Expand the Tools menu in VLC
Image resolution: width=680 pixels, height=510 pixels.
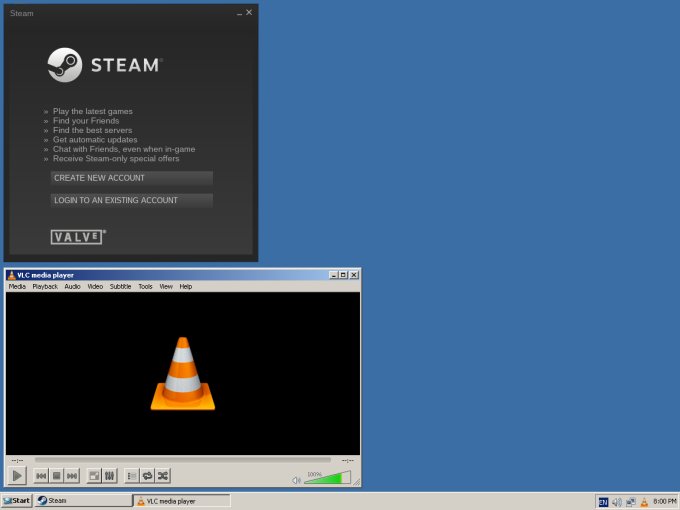[146, 287]
